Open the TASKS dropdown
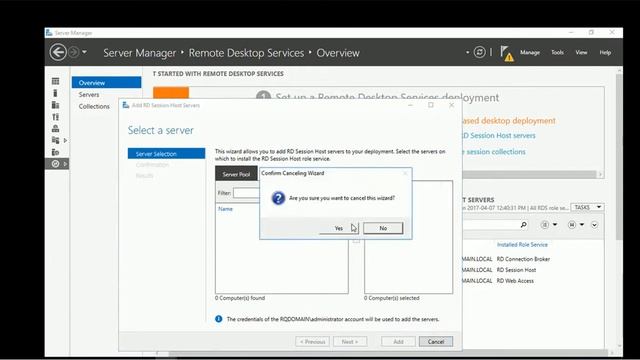Viewport: 640px width, 360px height. coord(587,207)
